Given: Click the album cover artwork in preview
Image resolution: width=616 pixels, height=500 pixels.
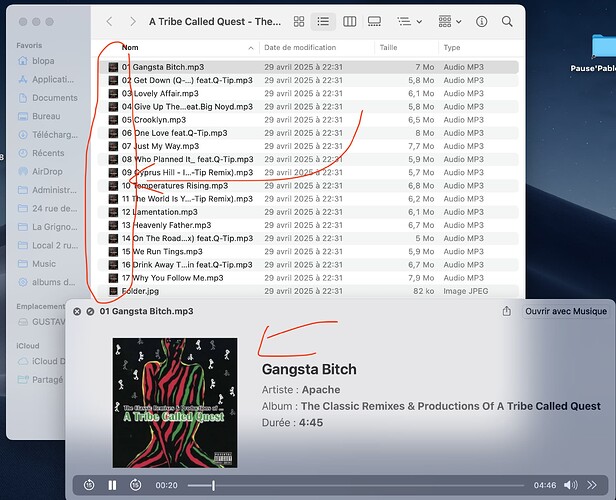Looking at the screenshot, I should [175, 403].
